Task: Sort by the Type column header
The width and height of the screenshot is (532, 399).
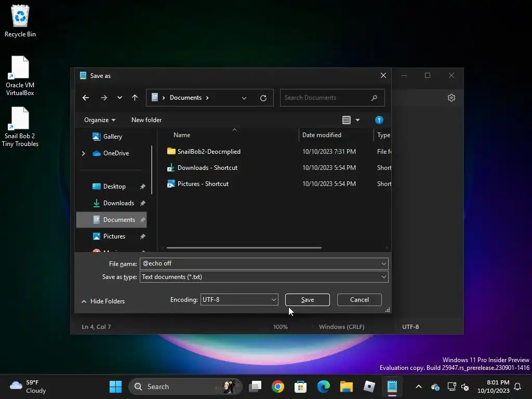Action: (x=383, y=135)
